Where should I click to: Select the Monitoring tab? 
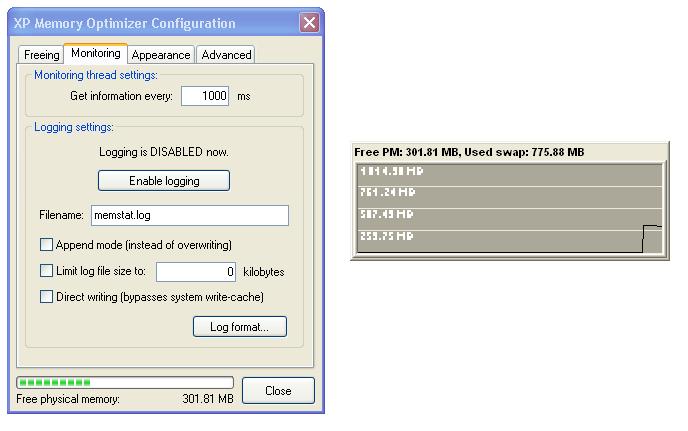(x=96, y=53)
